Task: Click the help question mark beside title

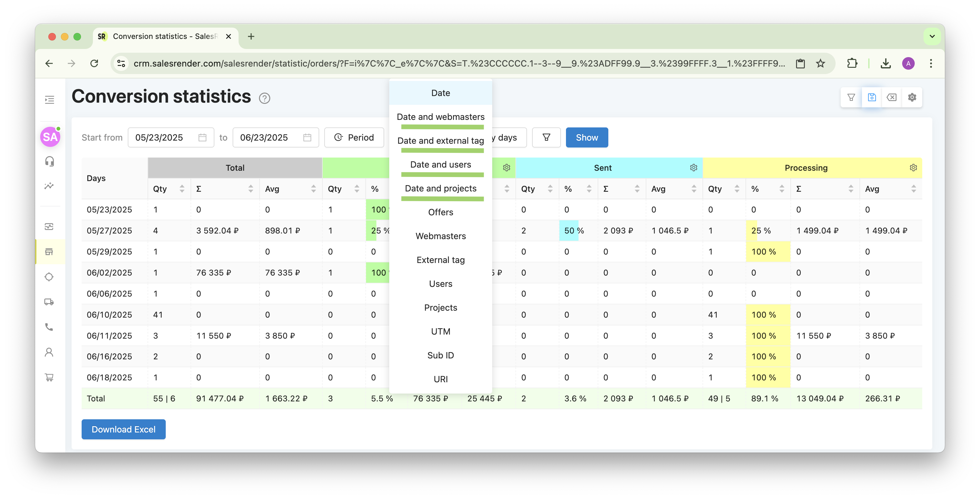Action: pyautogui.click(x=264, y=98)
